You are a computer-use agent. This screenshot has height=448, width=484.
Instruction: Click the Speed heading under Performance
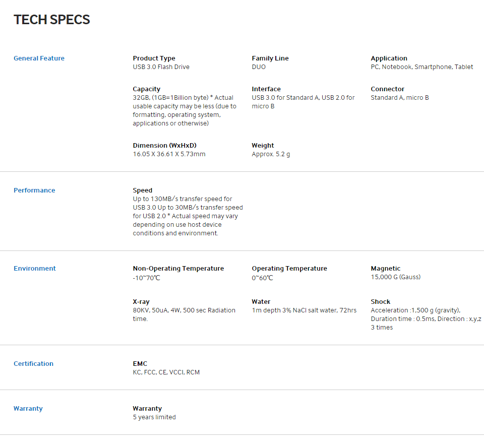pos(142,190)
